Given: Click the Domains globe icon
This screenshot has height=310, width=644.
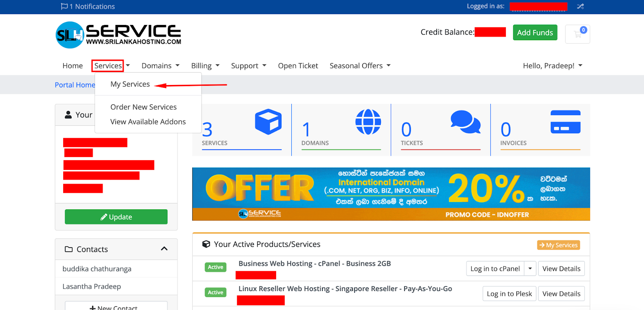Looking at the screenshot, I should [x=368, y=122].
